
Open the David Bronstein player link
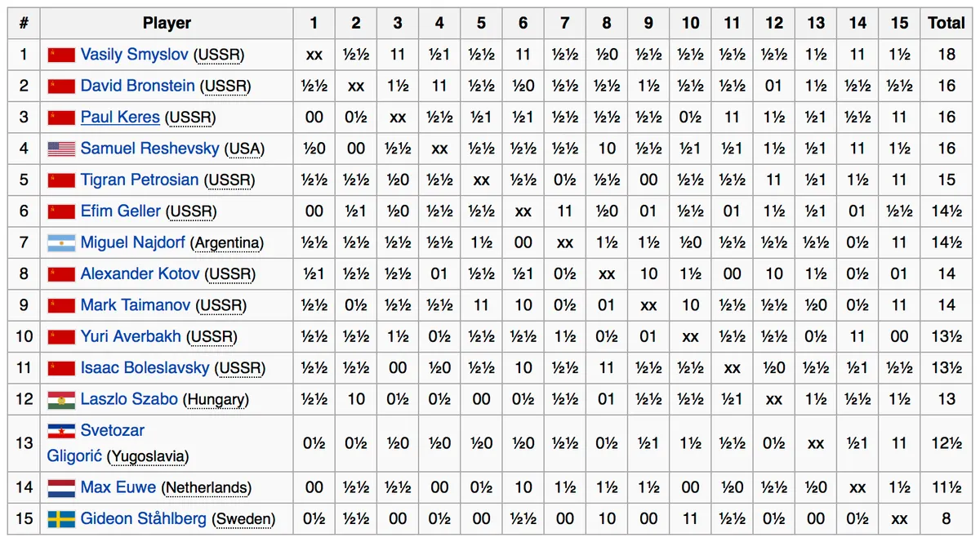click(137, 86)
